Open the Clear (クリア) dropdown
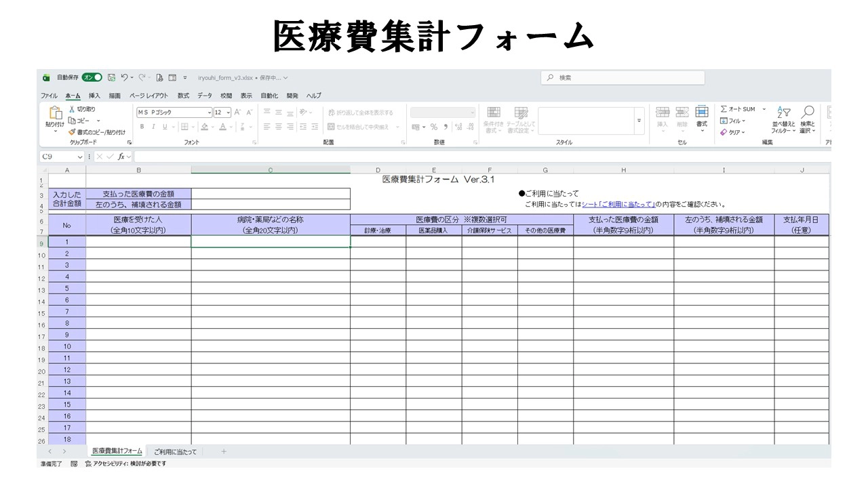 coord(734,132)
